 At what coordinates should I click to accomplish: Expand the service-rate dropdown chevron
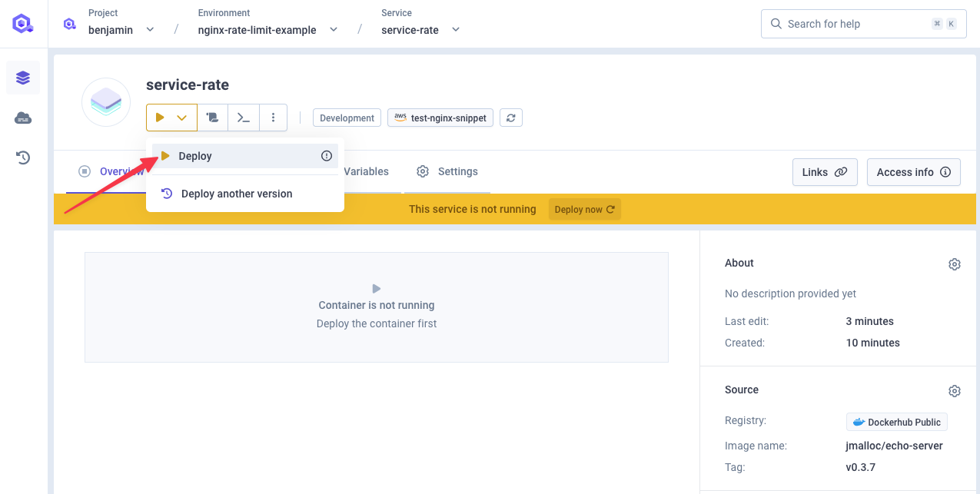pos(454,30)
